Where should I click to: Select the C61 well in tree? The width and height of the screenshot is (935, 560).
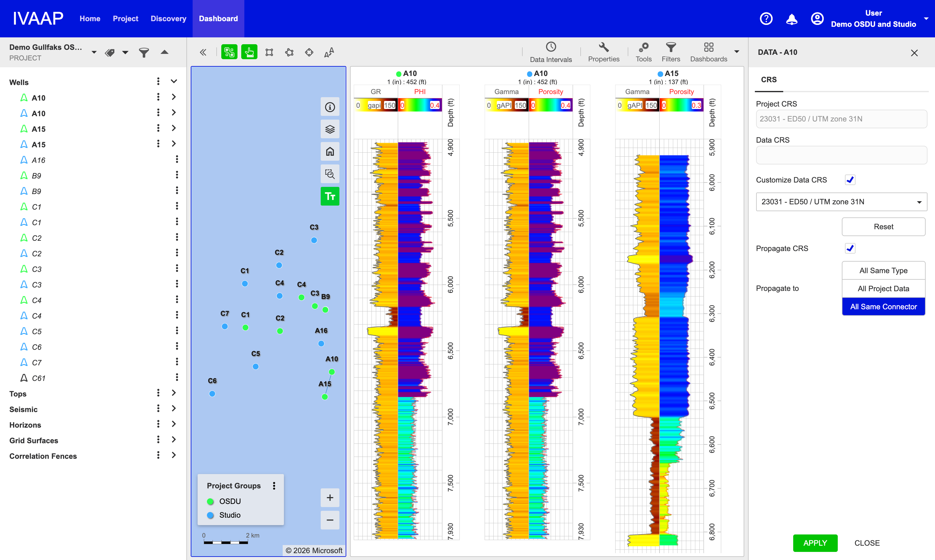click(39, 378)
